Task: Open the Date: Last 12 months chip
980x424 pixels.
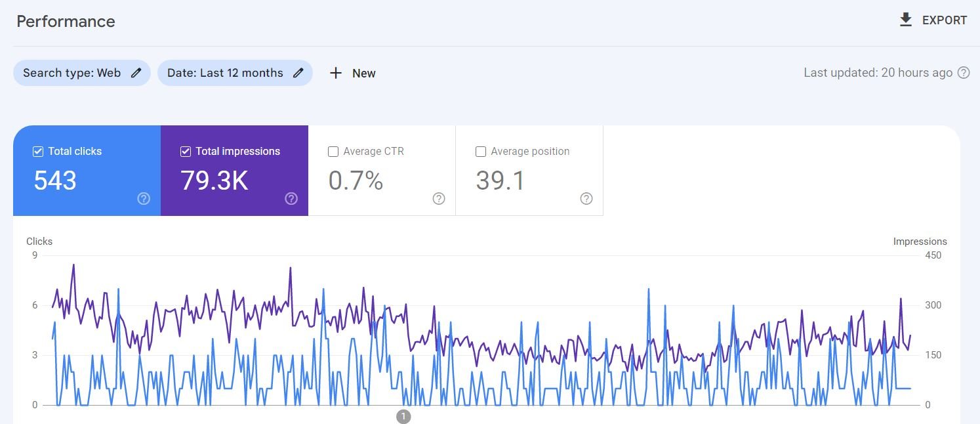Action: (x=235, y=73)
